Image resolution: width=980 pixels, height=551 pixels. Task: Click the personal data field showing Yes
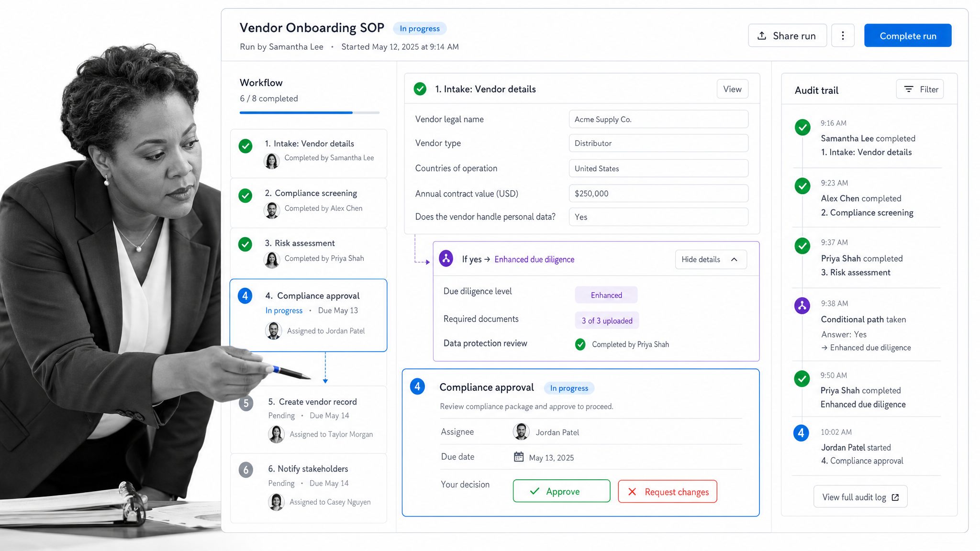[658, 217]
